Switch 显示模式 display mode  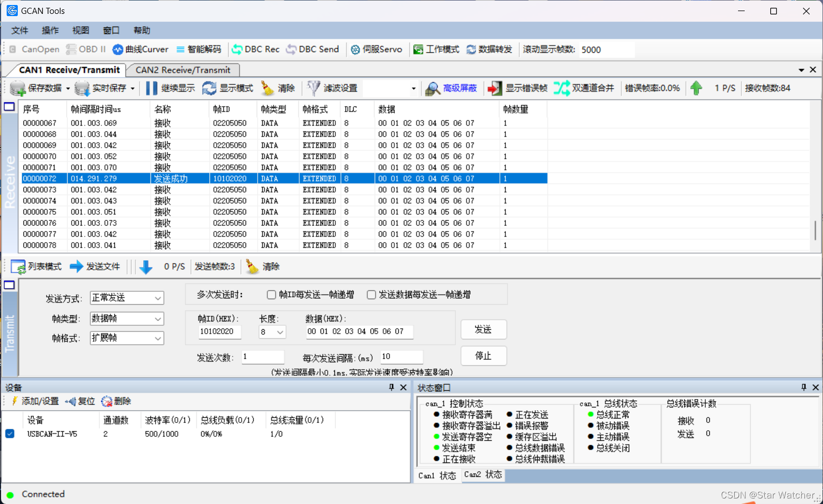(x=228, y=88)
